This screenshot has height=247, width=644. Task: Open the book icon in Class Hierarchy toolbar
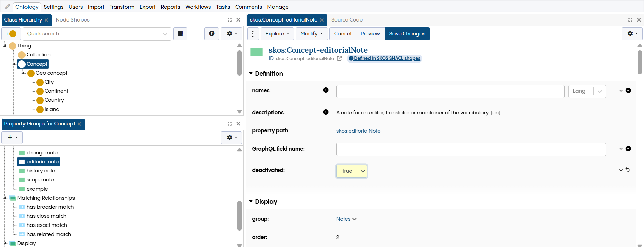pyautogui.click(x=180, y=34)
